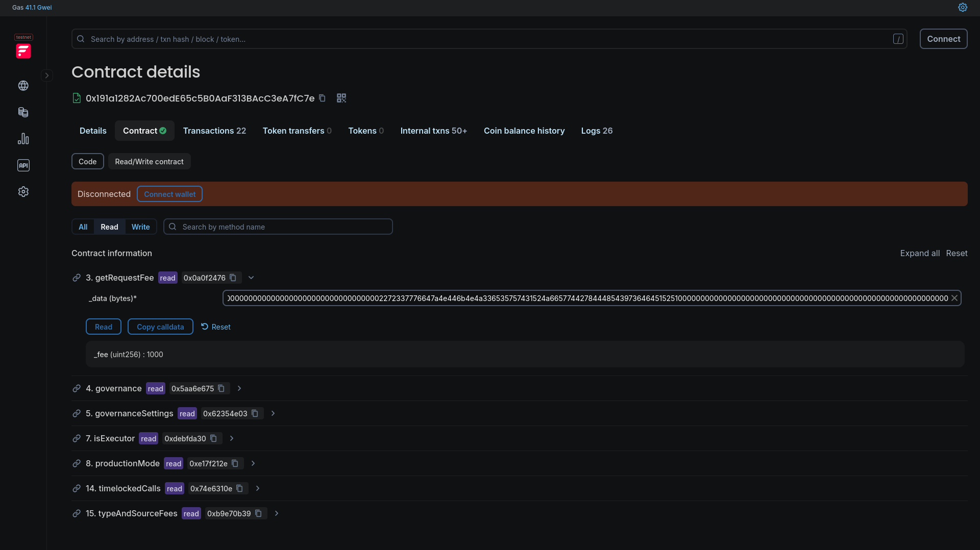Switch method filter to All

click(x=83, y=227)
